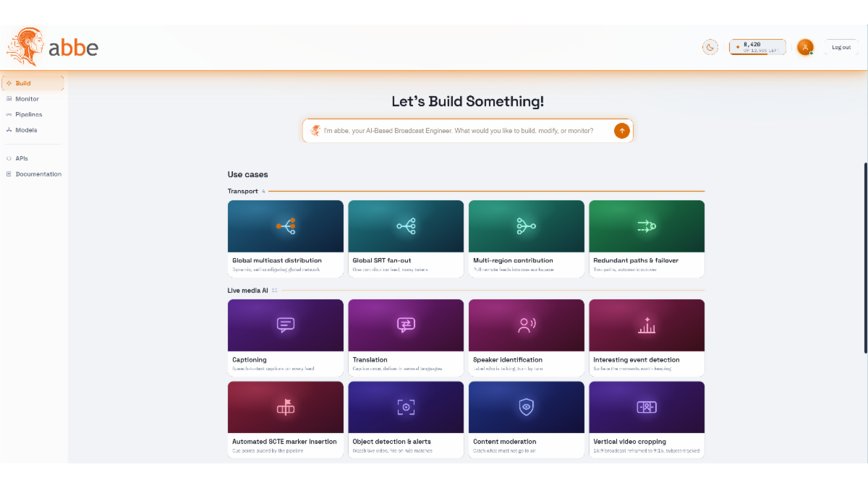Open Models in the sidebar
Viewport: 868px width, 488px height.
click(33, 130)
